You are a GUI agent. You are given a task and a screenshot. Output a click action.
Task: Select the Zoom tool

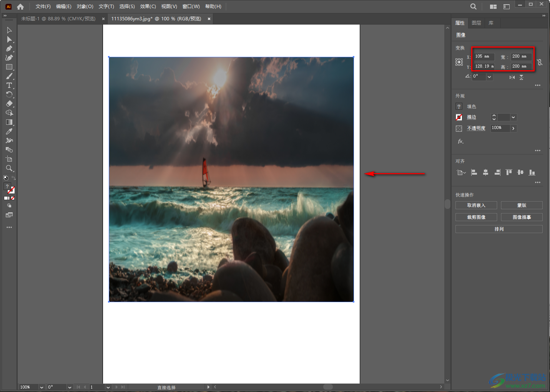[x=9, y=169]
